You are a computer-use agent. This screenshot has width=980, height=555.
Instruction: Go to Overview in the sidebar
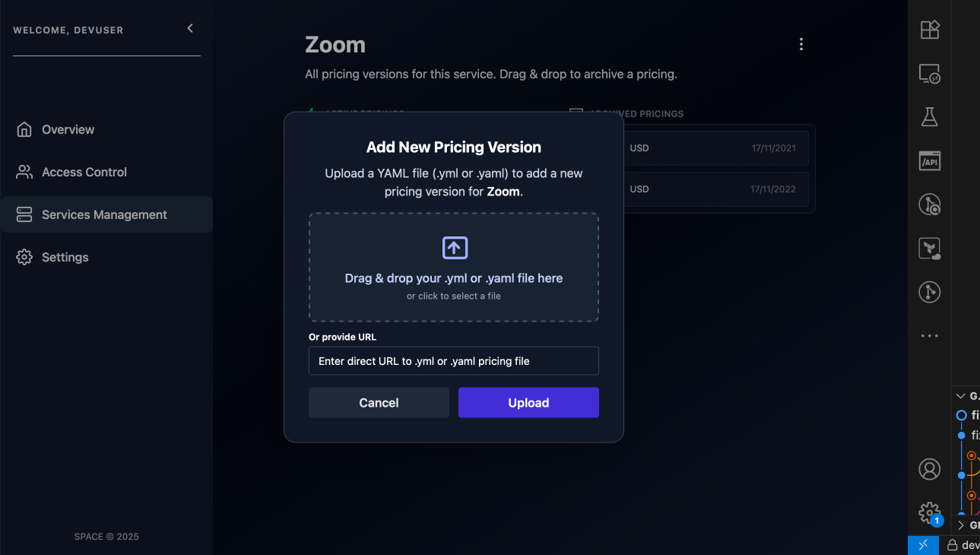tap(68, 129)
